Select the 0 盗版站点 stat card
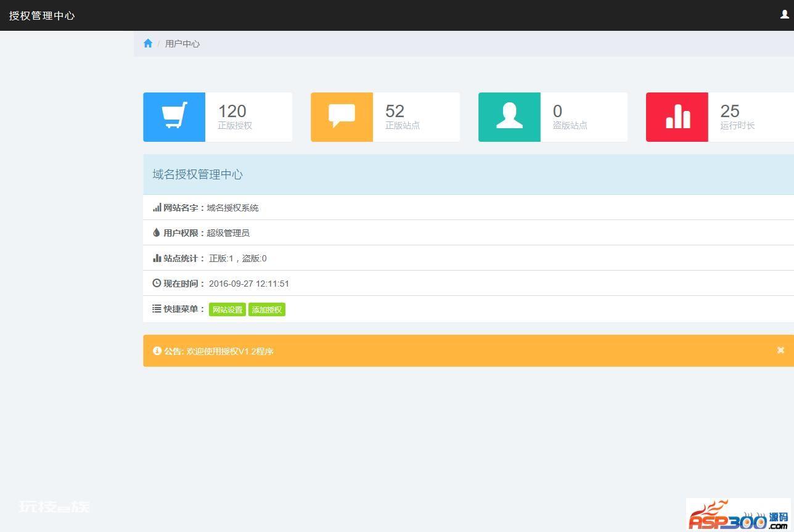The height and width of the screenshot is (532, 794). 553,117
